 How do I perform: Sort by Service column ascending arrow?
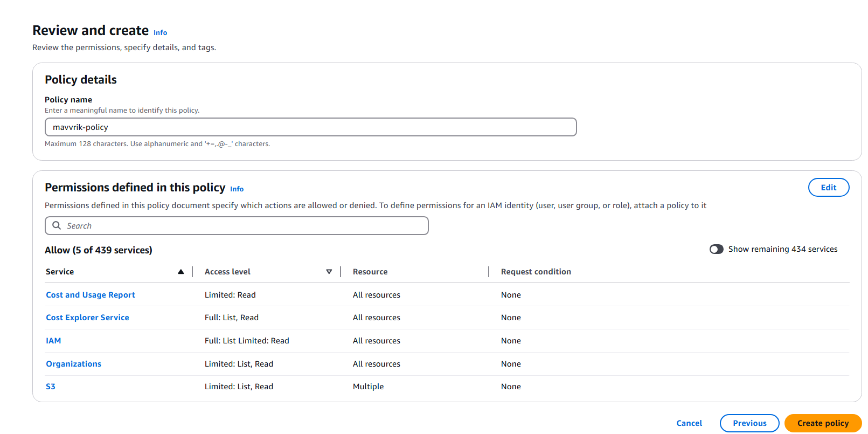coord(181,272)
